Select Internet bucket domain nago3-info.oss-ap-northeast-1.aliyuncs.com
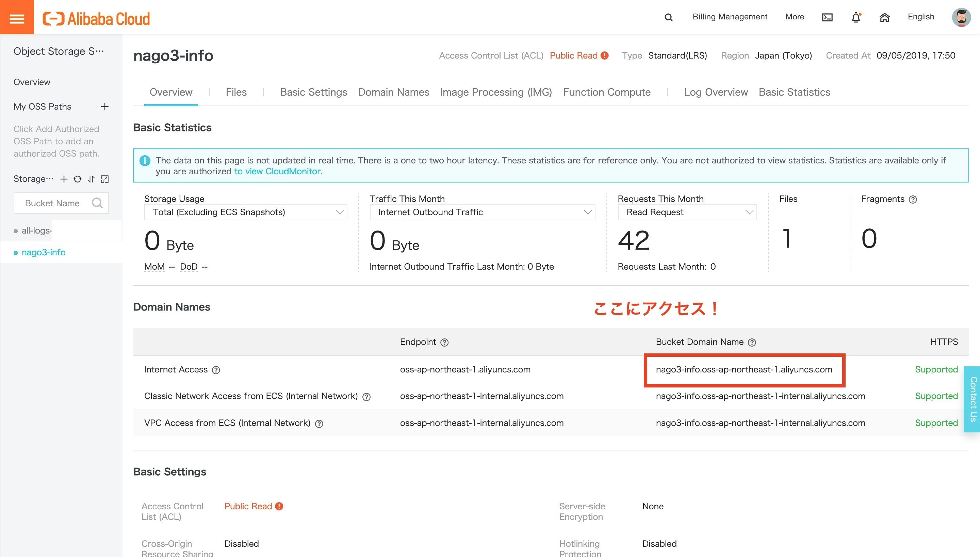 tap(744, 369)
